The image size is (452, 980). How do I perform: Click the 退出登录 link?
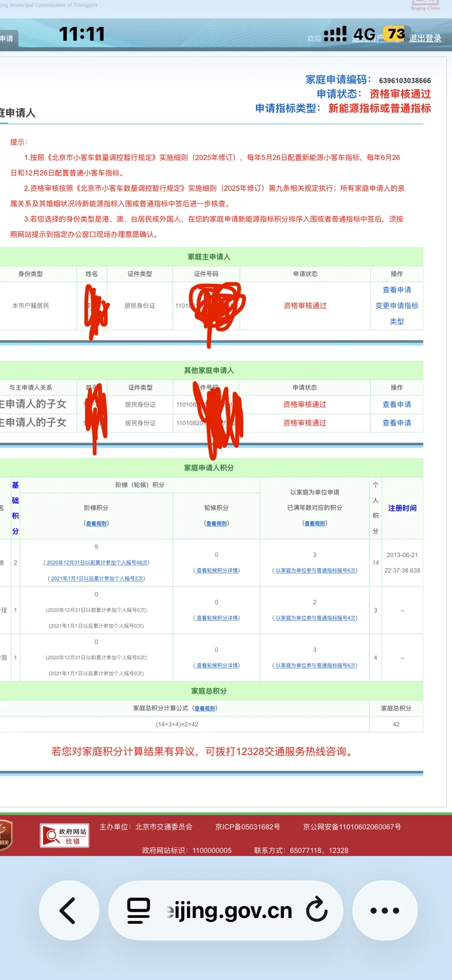[x=425, y=38]
